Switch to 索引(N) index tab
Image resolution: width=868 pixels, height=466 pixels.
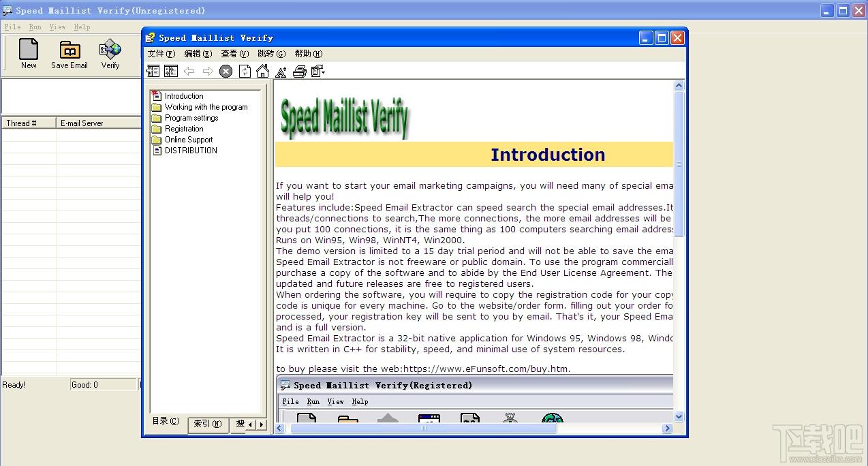coord(208,424)
